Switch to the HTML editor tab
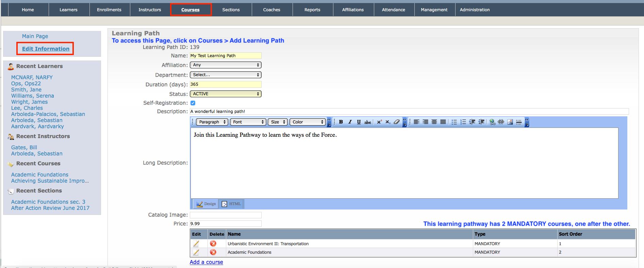 [231, 204]
